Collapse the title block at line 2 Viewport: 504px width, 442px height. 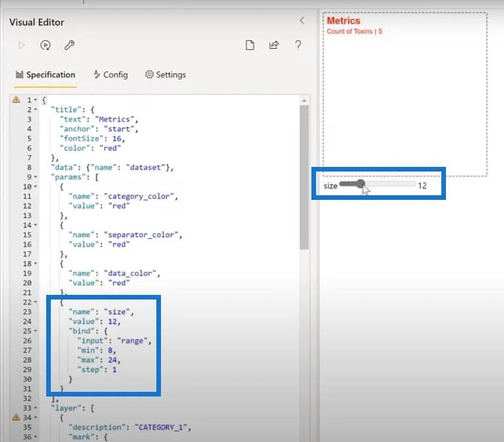[x=36, y=110]
